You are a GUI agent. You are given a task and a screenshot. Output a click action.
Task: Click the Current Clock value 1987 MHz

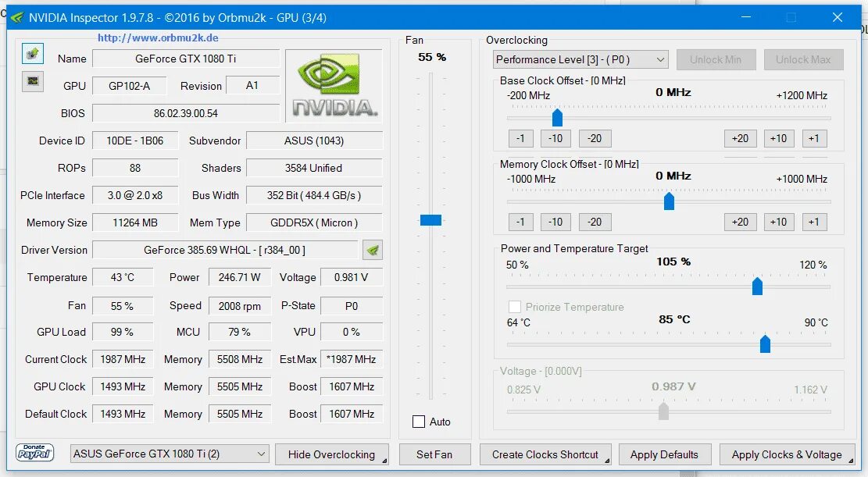tap(123, 360)
